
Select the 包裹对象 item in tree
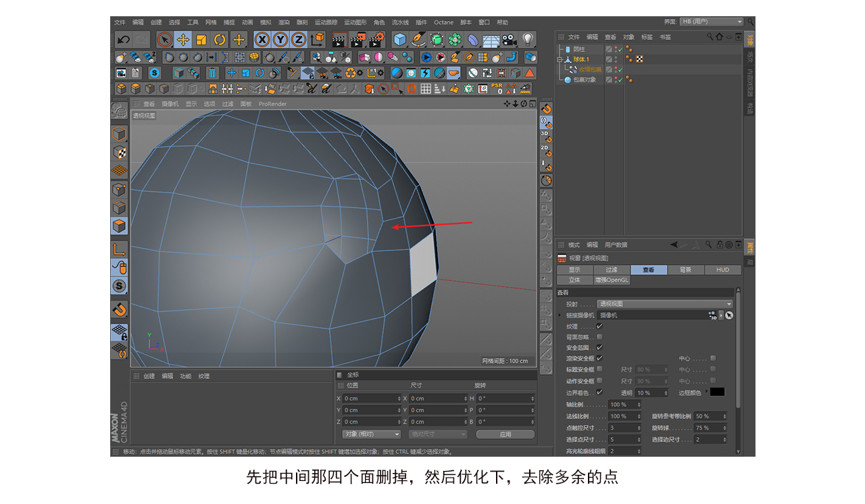[x=585, y=80]
